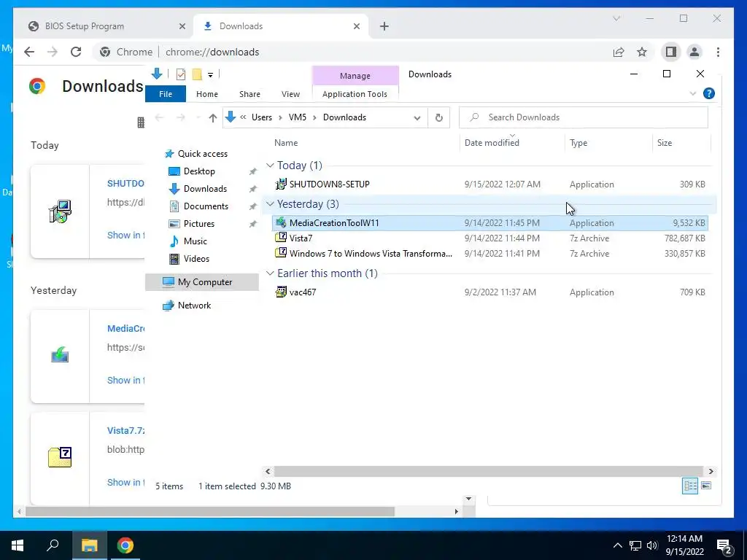747x560 pixels.
Task: Close the Downloads tab in Chrome
Action: pos(356,26)
